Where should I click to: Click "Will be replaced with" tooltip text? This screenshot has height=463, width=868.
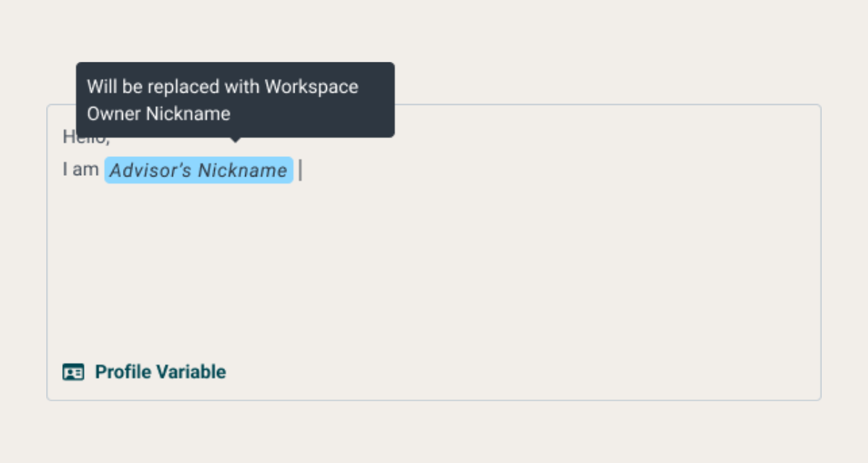(173, 87)
